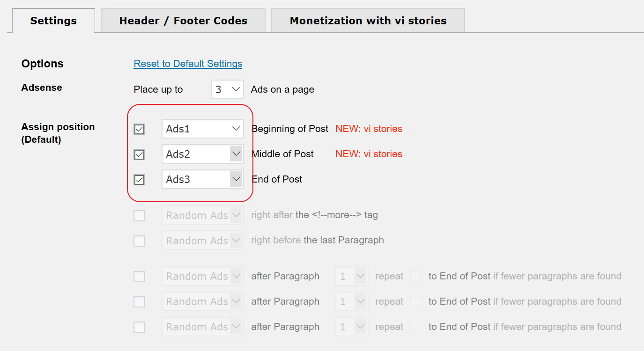Image resolution: width=644 pixels, height=351 pixels.
Task: Open Random Ads dropdown for last Paragraph
Action: pos(202,241)
